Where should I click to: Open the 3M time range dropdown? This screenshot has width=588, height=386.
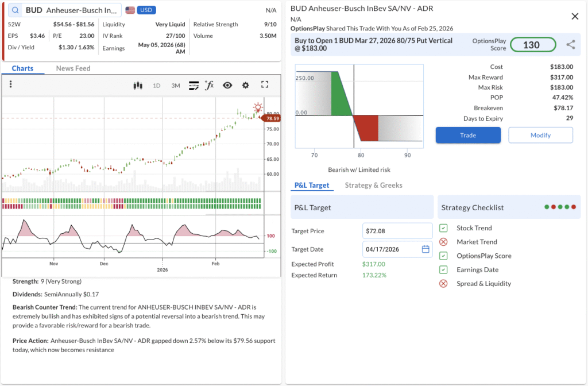(176, 86)
